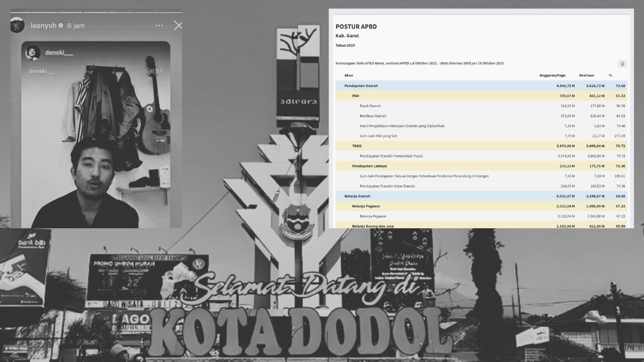Viewport: 644px width, 362px height.
Task: Click the 168,53 M realization cell
Action: point(597,187)
